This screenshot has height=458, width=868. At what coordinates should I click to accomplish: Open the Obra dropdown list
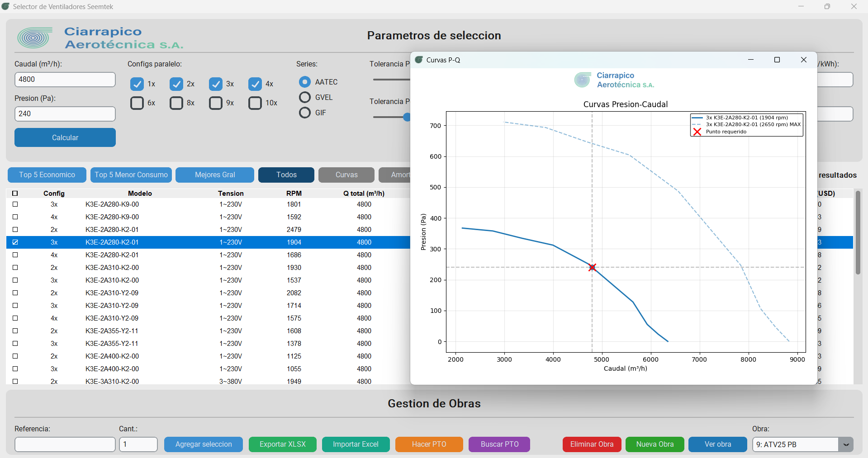point(845,444)
